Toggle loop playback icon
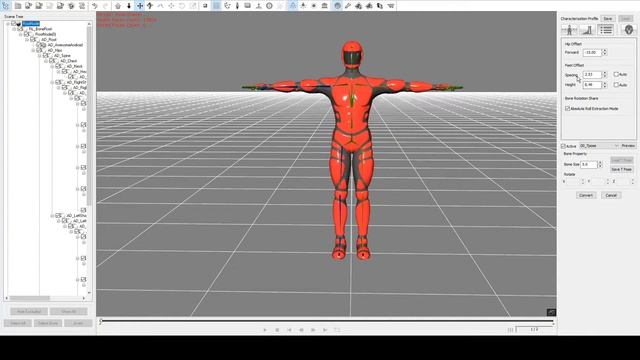 [337, 330]
